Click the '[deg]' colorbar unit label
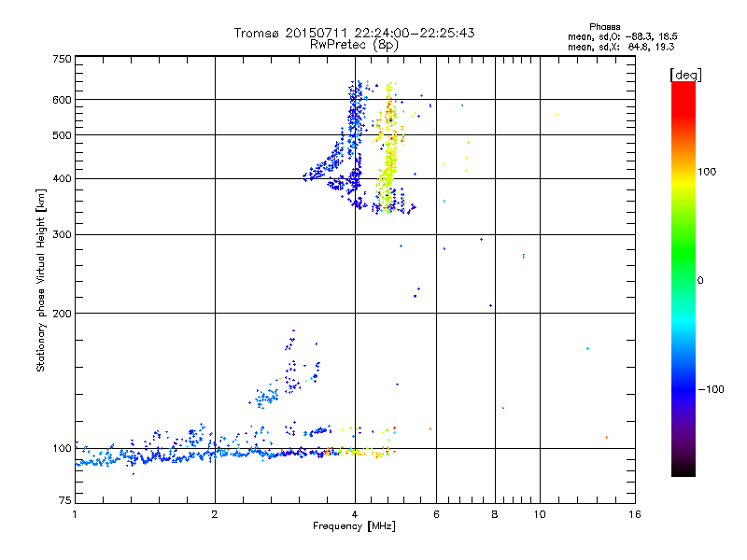This screenshot has height=560, width=747. (685, 75)
